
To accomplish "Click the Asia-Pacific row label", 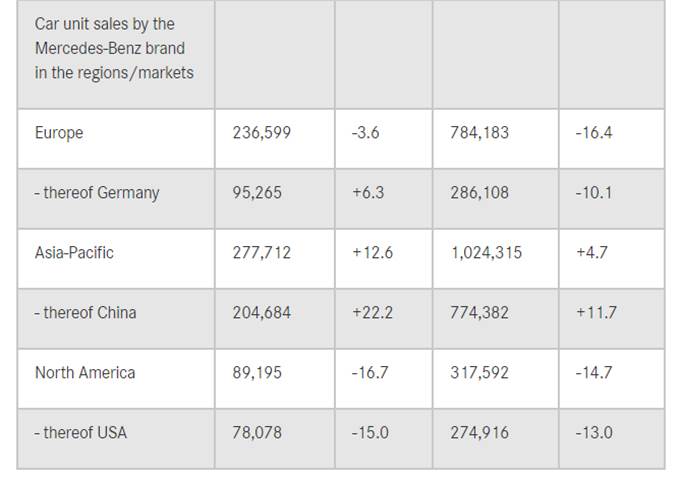I will [x=74, y=253].
